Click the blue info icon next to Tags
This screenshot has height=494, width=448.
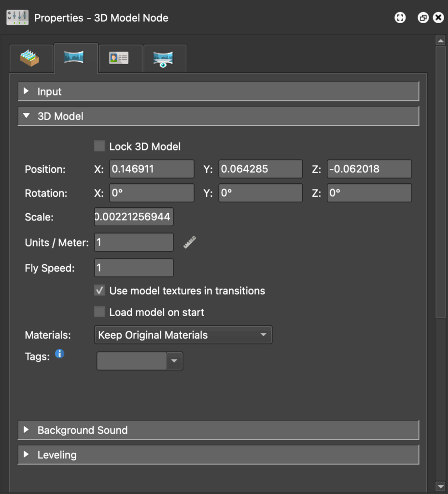pos(59,354)
